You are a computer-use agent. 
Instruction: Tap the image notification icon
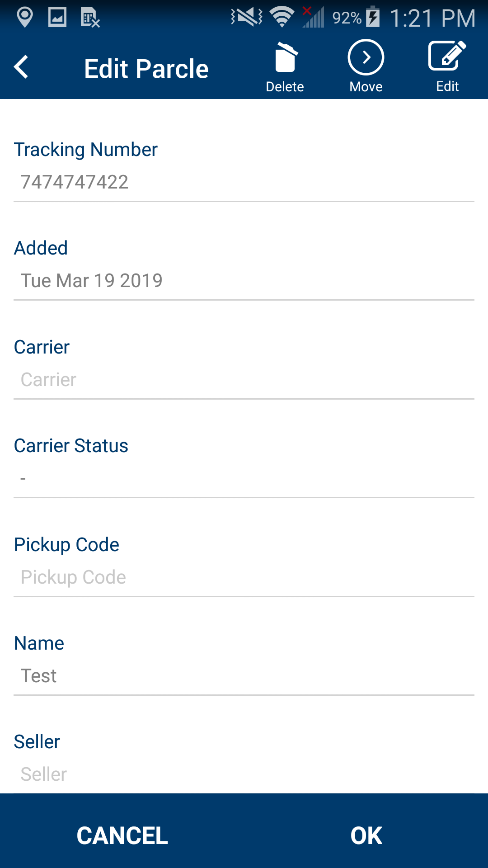pos(57,18)
